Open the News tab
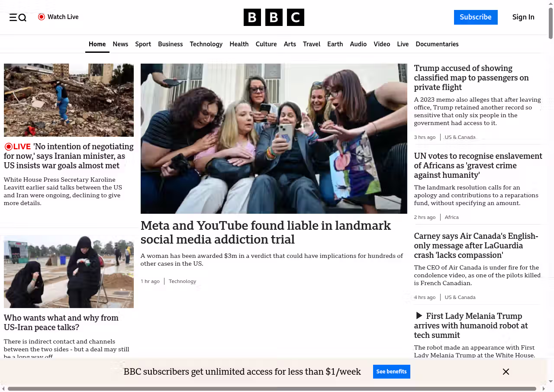 (x=120, y=44)
